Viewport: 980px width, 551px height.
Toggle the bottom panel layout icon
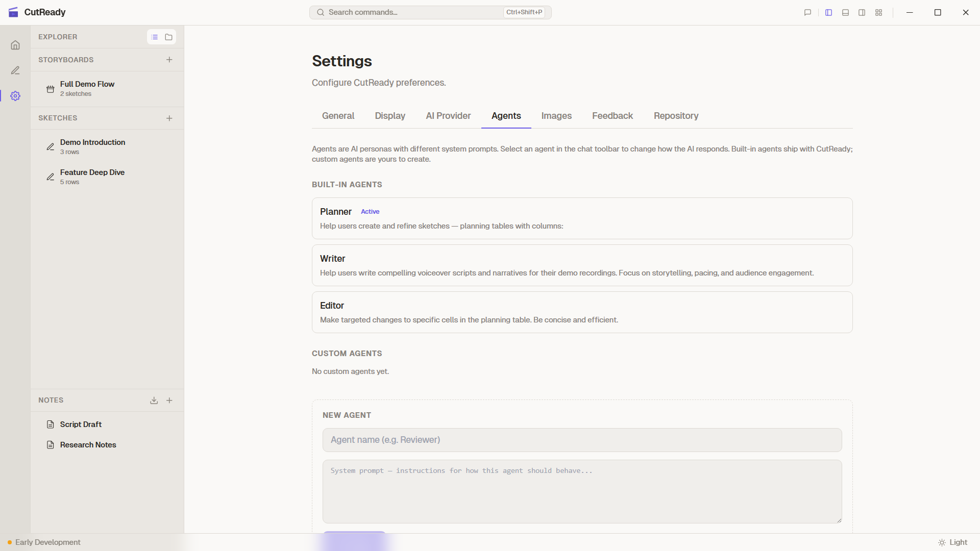[x=845, y=12]
